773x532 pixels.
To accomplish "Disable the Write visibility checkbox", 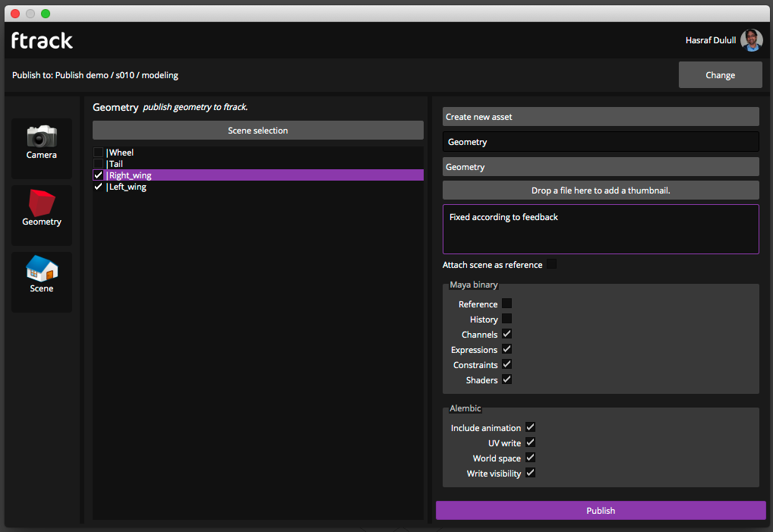I will pyautogui.click(x=531, y=473).
